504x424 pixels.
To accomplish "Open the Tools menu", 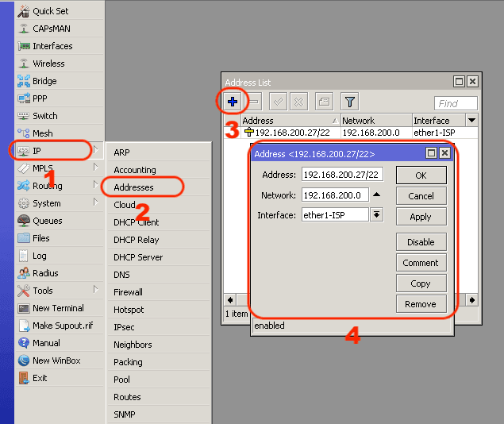I will 60,291.
